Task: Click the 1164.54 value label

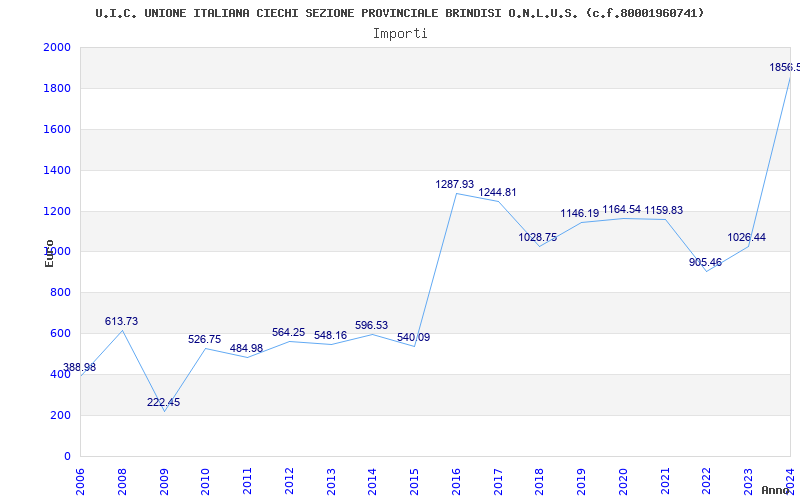Action: 621,210
